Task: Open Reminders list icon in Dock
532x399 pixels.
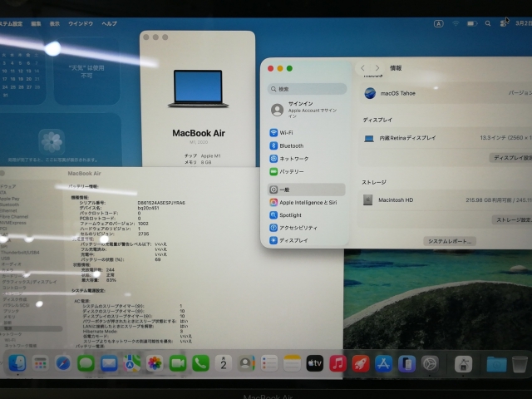Action: click(269, 364)
